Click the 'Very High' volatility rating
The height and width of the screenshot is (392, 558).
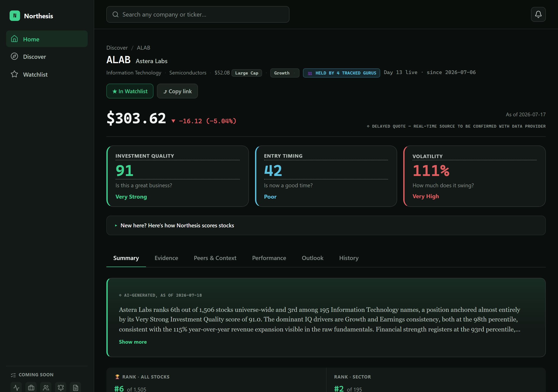click(426, 196)
